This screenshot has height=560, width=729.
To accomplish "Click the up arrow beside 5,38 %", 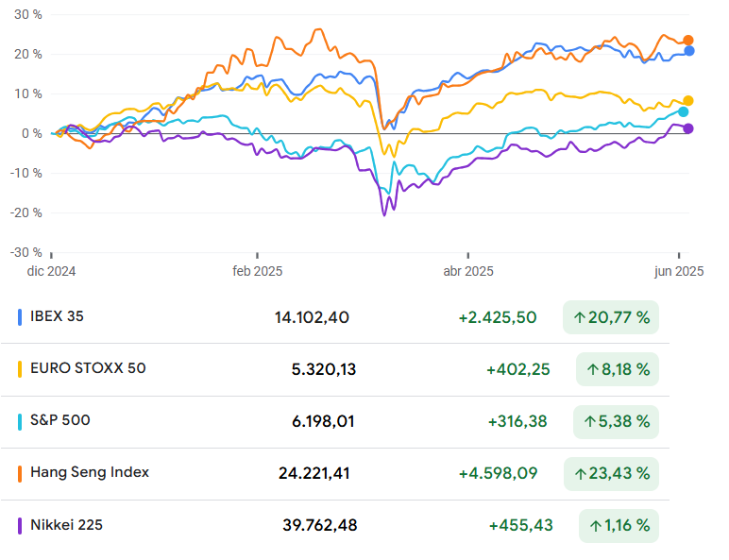I will 592,421.
